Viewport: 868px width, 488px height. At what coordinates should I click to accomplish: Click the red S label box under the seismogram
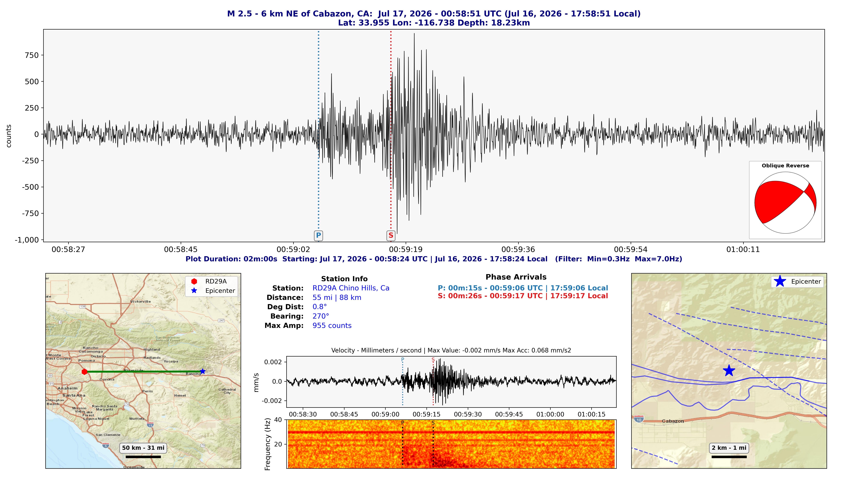tap(391, 235)
